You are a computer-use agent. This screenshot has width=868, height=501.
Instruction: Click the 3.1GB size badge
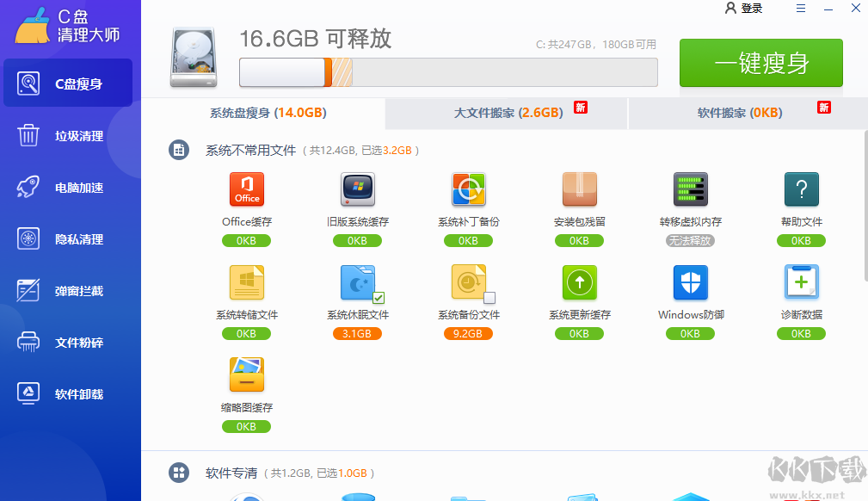(357, 334)
